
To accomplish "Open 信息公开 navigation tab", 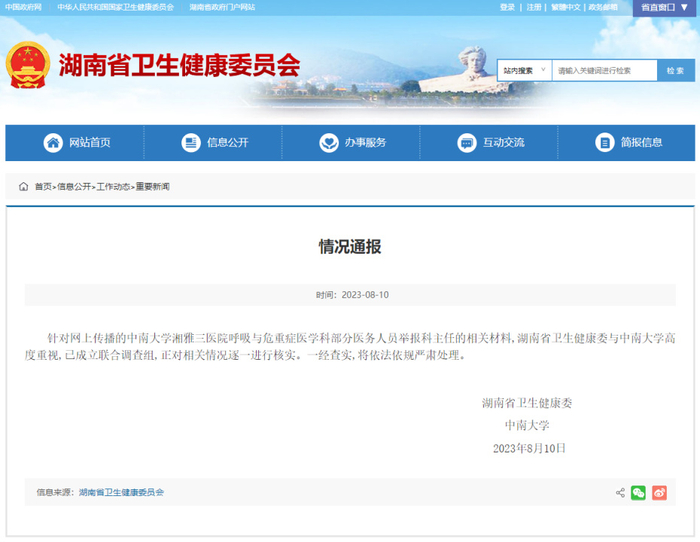I will (212, 143).
